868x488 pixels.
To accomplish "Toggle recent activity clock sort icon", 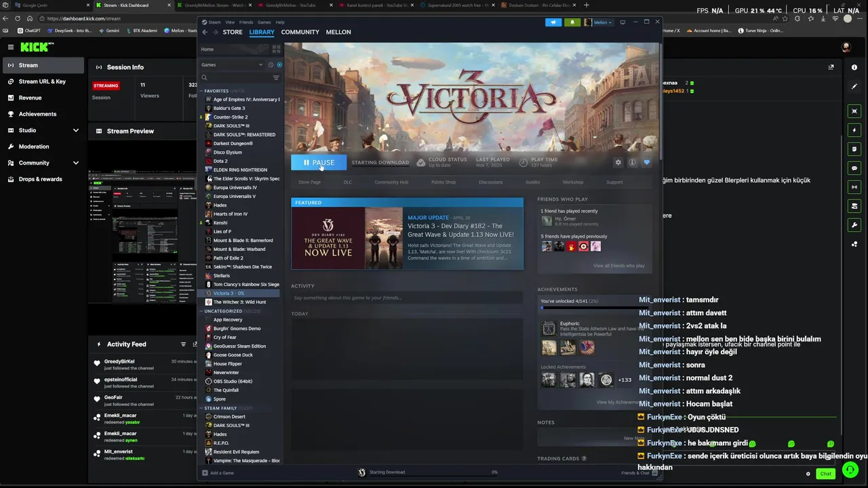I will [x=271, y=64].
